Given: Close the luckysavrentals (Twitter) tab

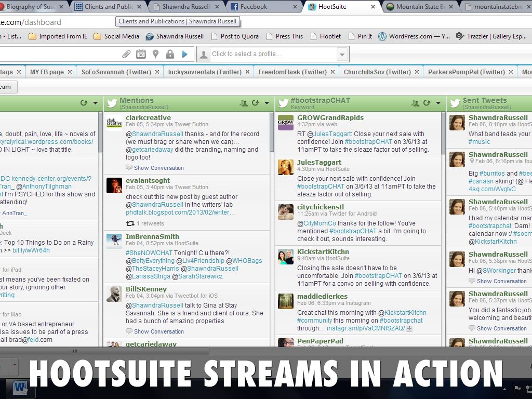Looking at the screenshot, I should pos(247,72).
